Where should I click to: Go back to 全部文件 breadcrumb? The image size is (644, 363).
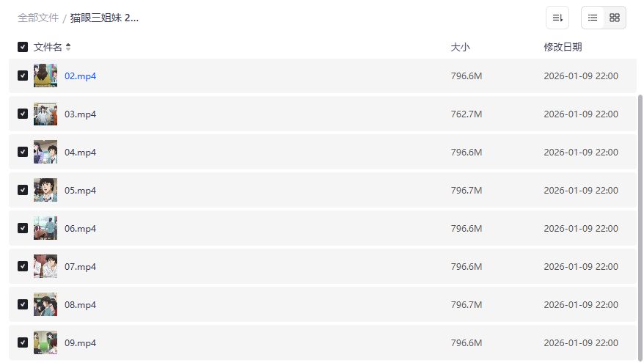(38, 18)
